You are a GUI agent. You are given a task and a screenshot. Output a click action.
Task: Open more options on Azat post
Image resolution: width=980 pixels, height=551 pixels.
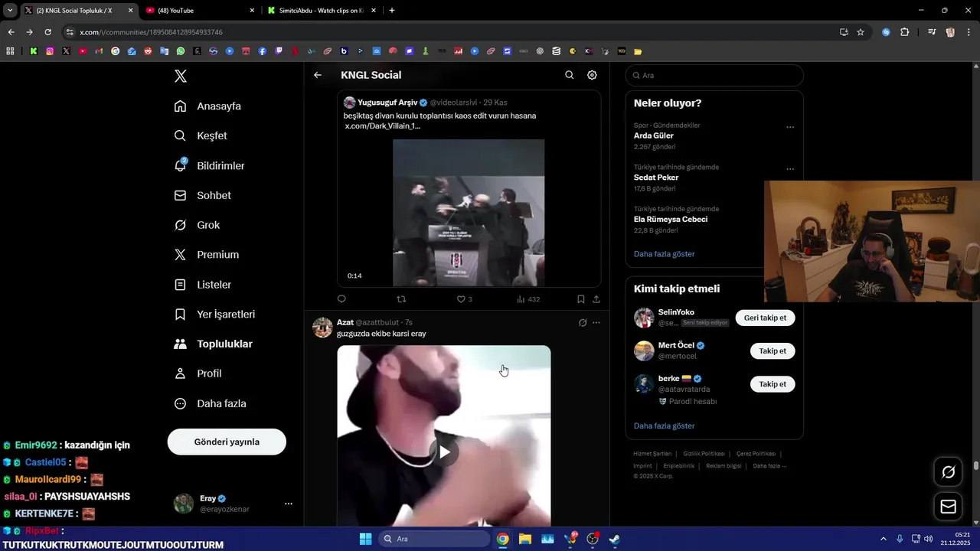tap(596, 323)
